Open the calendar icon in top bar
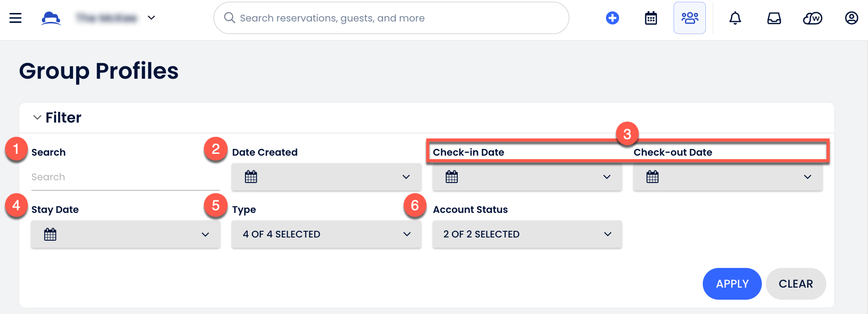 point(651,18)
